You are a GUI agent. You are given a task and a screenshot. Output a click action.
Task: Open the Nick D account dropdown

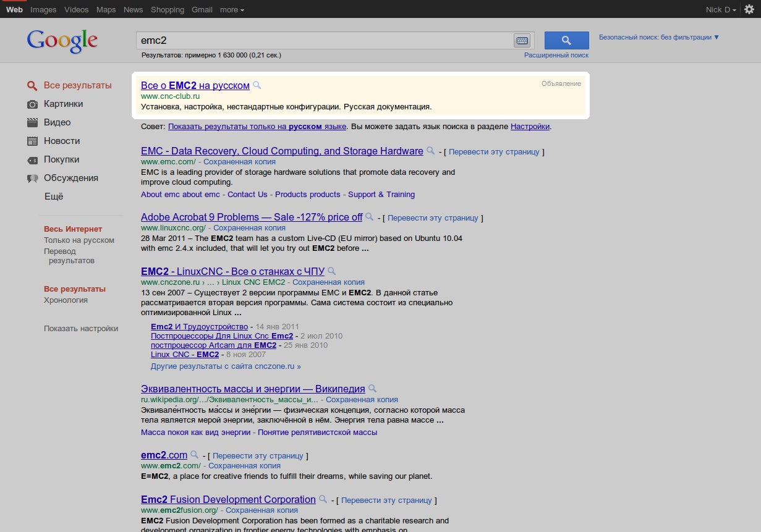[x=721, y=9]
